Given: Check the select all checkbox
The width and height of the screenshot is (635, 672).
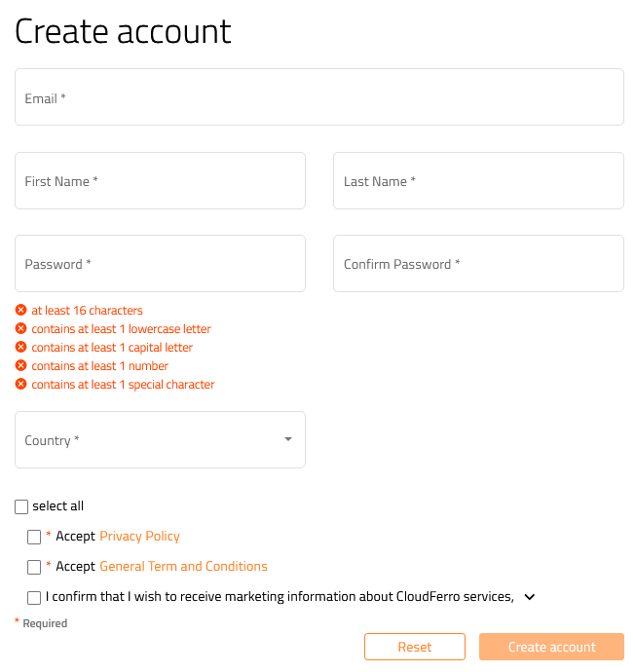Looking at the screenshot, I should pos(21,506).
